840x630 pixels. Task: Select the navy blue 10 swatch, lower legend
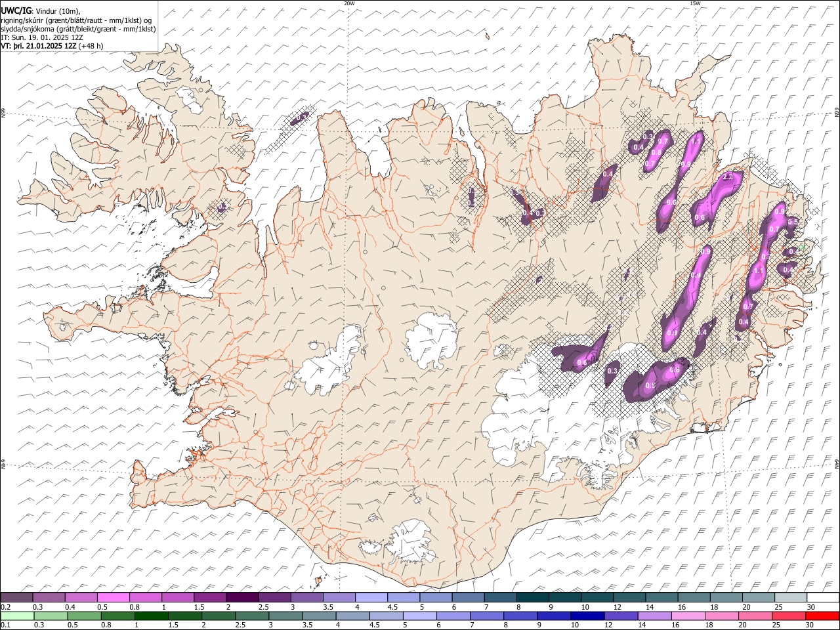[587, 616]
